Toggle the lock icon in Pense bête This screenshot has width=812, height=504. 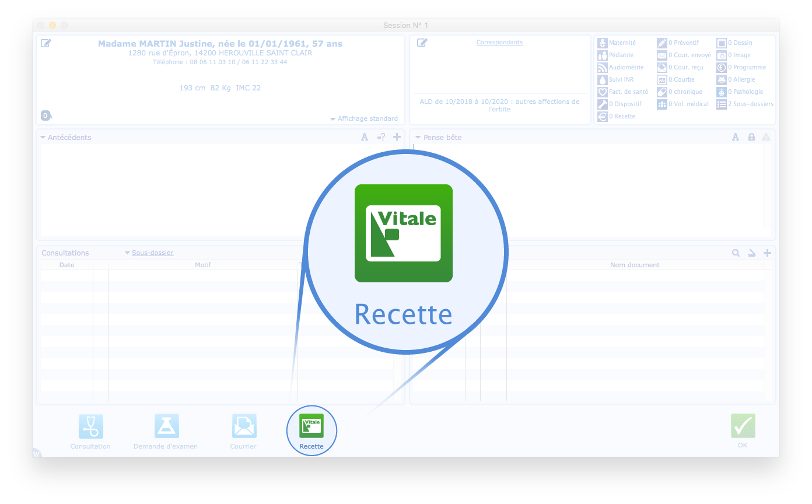click(751, 137)
